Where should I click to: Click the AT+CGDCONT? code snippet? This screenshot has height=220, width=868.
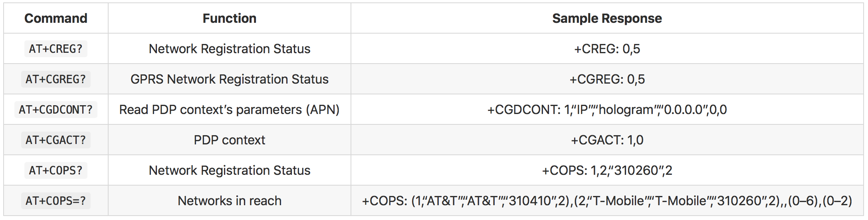[x=56, y=110]
